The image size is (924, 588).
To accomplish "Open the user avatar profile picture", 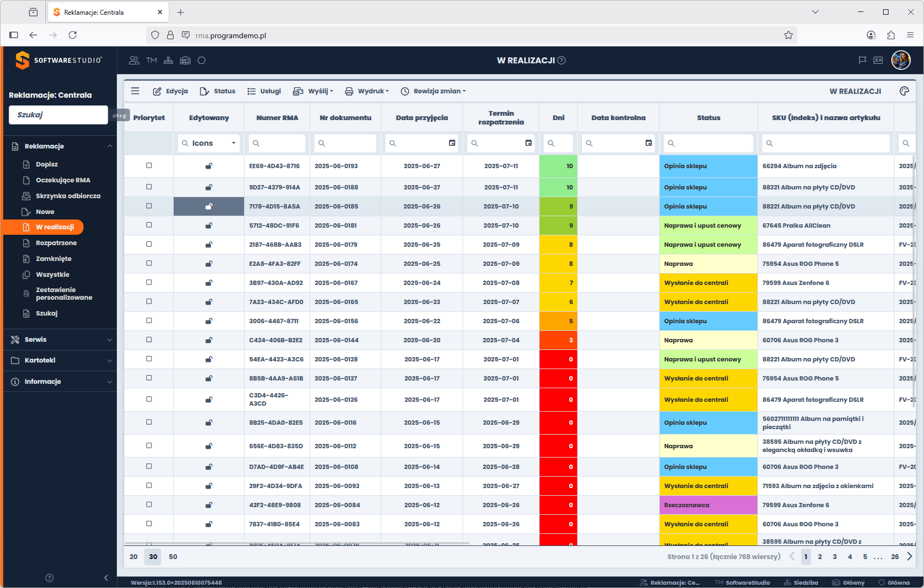I will click(x=901, y=60).
